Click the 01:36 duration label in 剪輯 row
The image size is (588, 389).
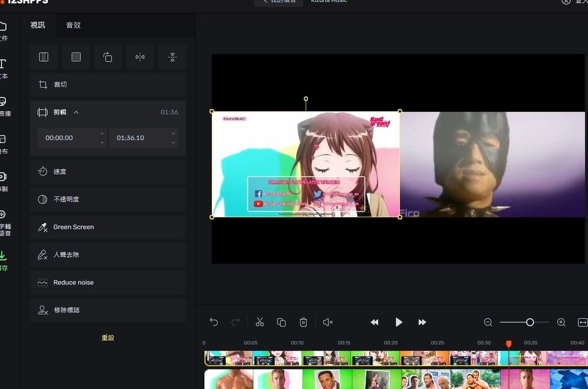[169, 112]
